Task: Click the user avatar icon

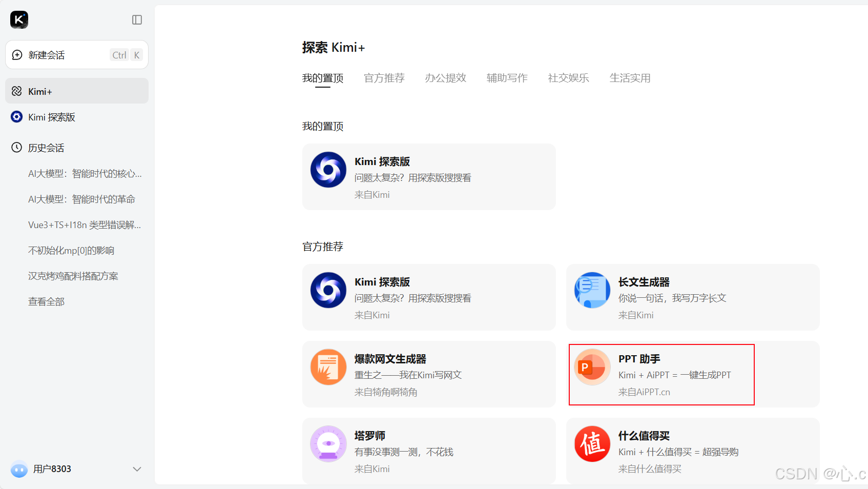Action: (19, 468)
